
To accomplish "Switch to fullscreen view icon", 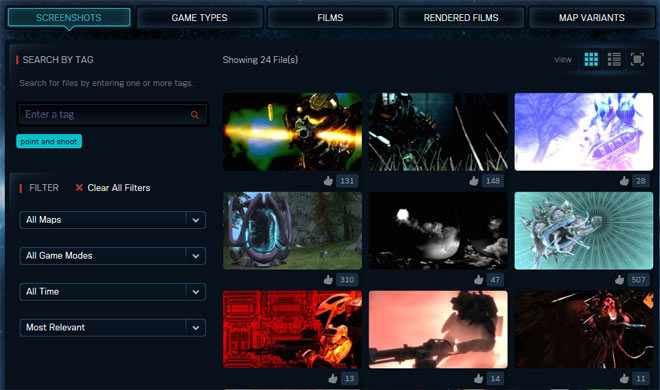I will [637, 59].
